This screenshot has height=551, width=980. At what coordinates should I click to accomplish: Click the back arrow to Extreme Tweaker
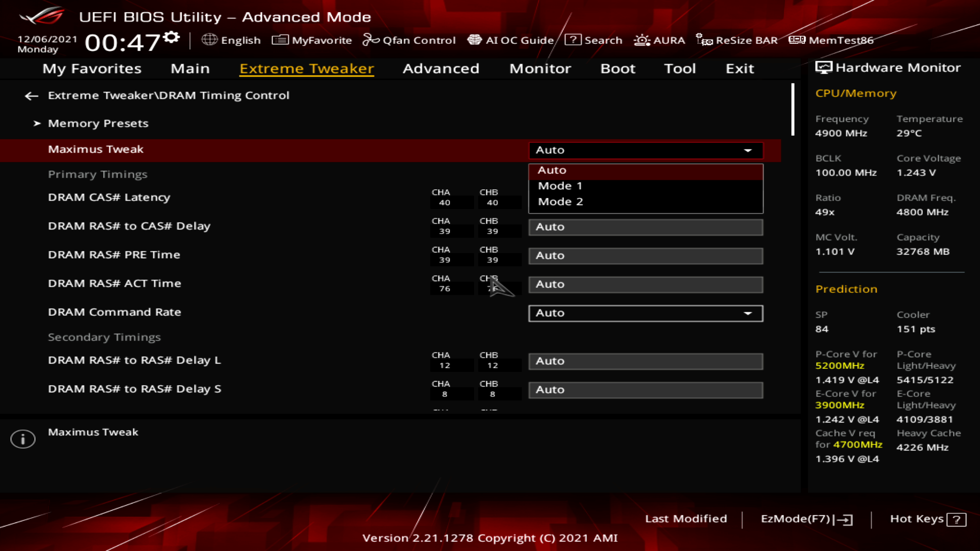(x=32, y=95)
